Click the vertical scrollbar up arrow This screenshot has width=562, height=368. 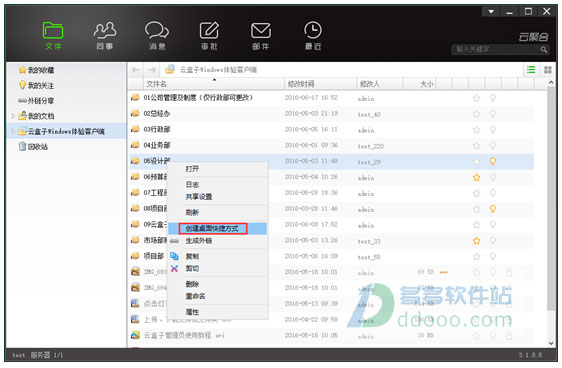click(x=551, y=83)
